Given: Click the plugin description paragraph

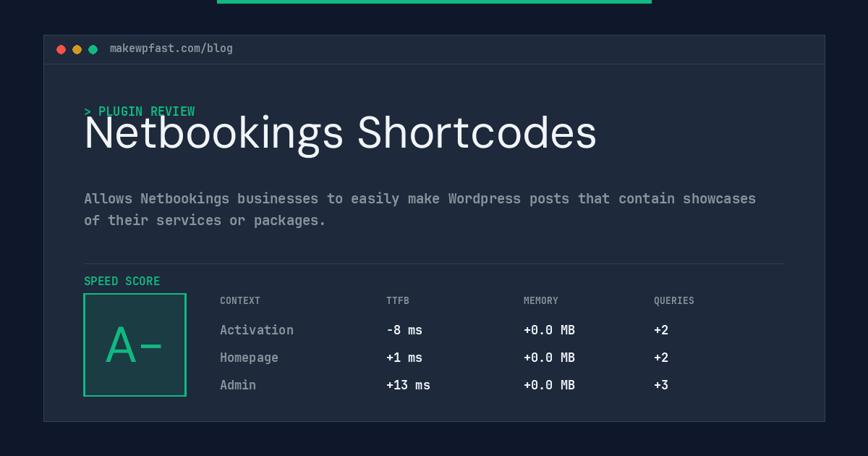Looking at the screenshot, I should pos(420,209).
